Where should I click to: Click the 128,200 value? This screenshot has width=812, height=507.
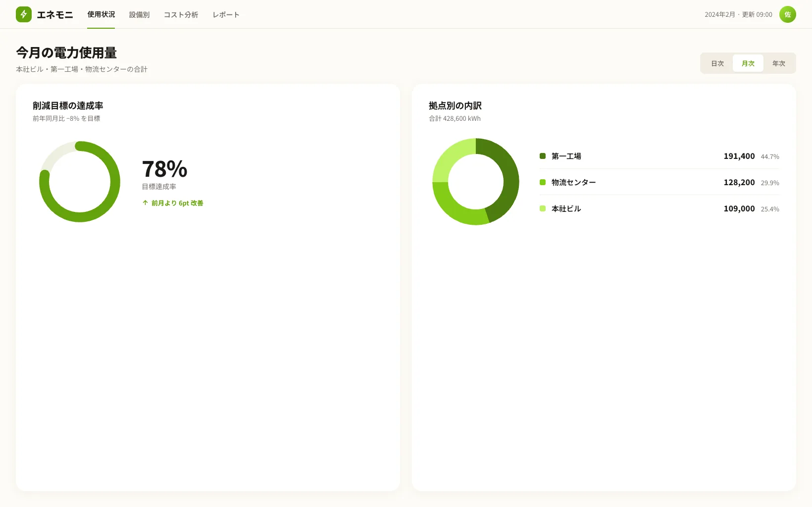coord(739,182)
